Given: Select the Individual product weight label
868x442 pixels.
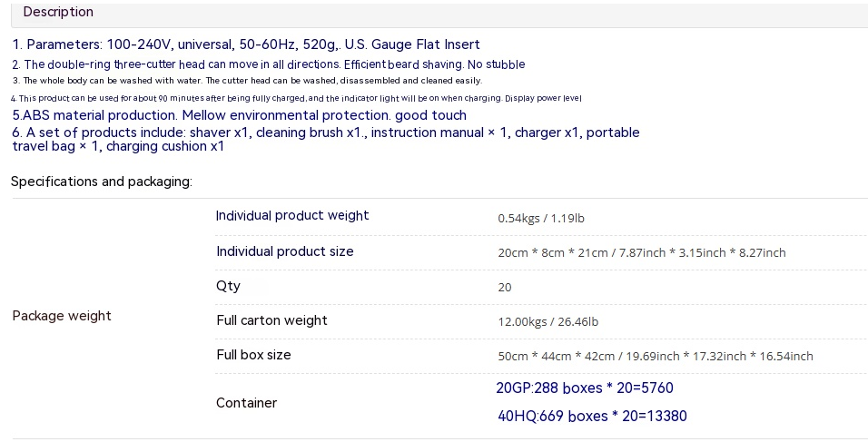Looking at the screenshot, I should point(292,216).
